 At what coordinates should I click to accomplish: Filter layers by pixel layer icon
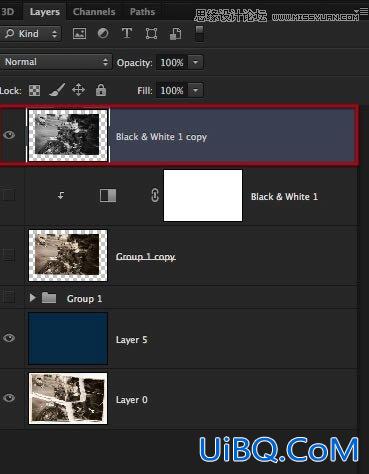79,33
